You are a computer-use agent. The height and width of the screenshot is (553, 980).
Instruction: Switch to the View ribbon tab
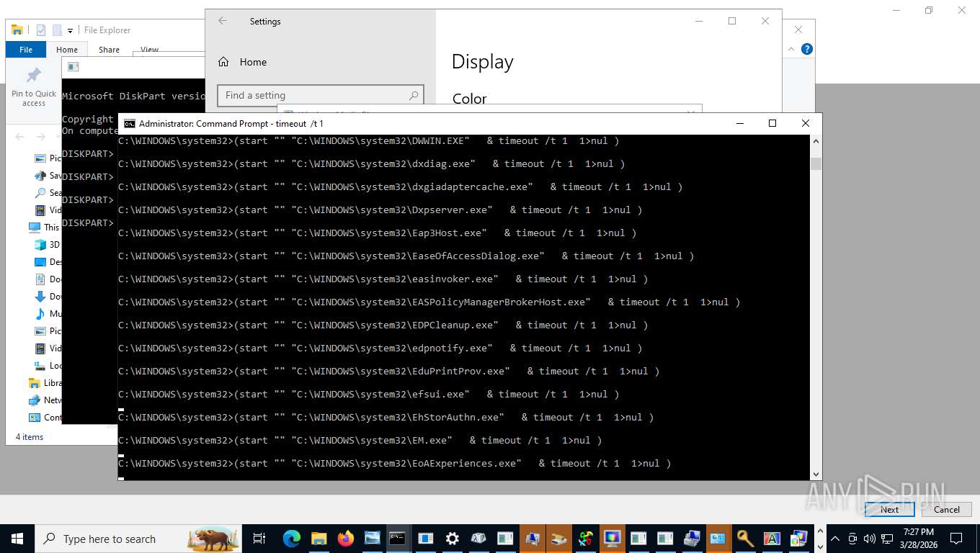(149, 50)
